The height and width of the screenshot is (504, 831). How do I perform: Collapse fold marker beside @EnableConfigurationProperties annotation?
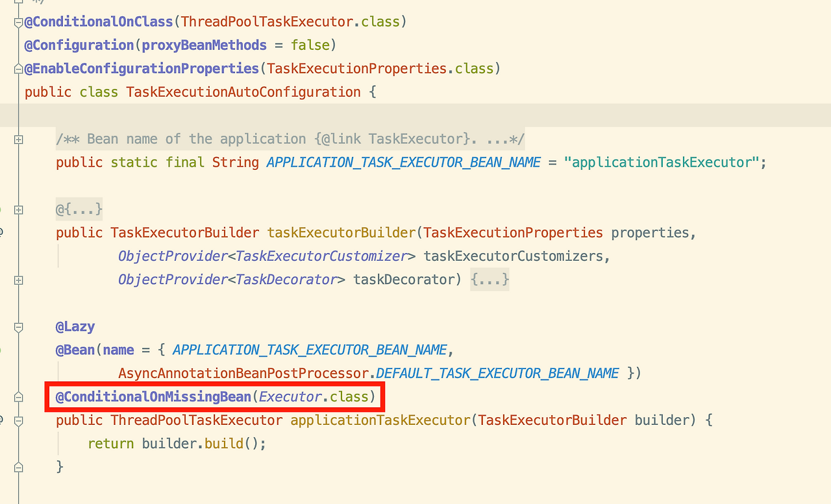(x=18, y=69)
